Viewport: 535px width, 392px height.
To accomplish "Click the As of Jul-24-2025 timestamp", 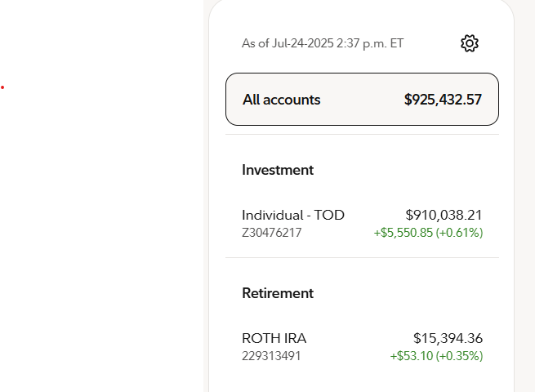I will click(323, 43).
